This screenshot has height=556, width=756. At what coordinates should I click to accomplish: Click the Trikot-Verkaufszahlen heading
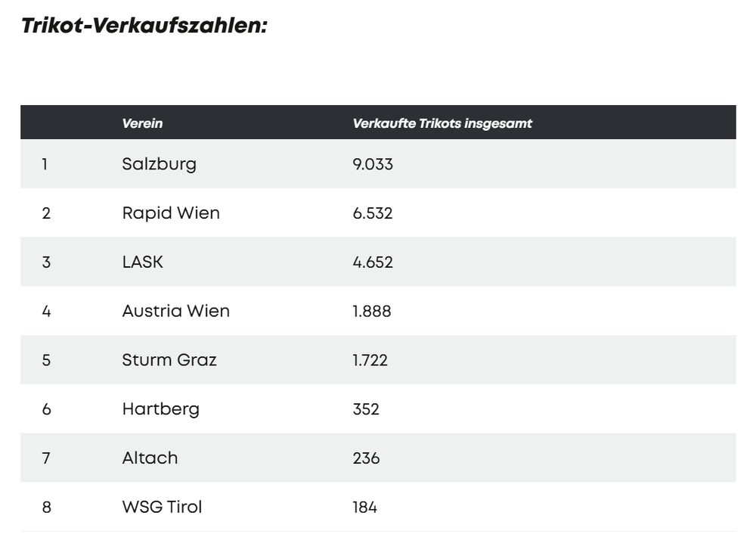pyautogui.click(x=144, y=26)
